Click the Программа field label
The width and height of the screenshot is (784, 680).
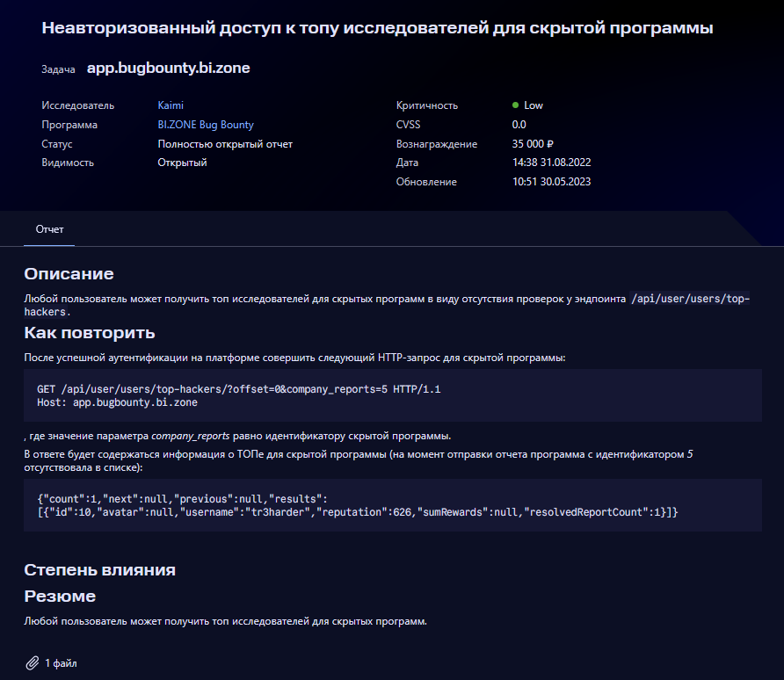click(69, 125)
